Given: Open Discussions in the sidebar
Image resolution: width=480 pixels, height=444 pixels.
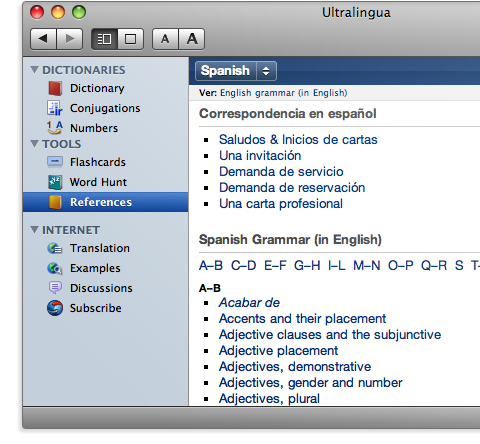Looking at the screenshot, I should coord(101,288).
